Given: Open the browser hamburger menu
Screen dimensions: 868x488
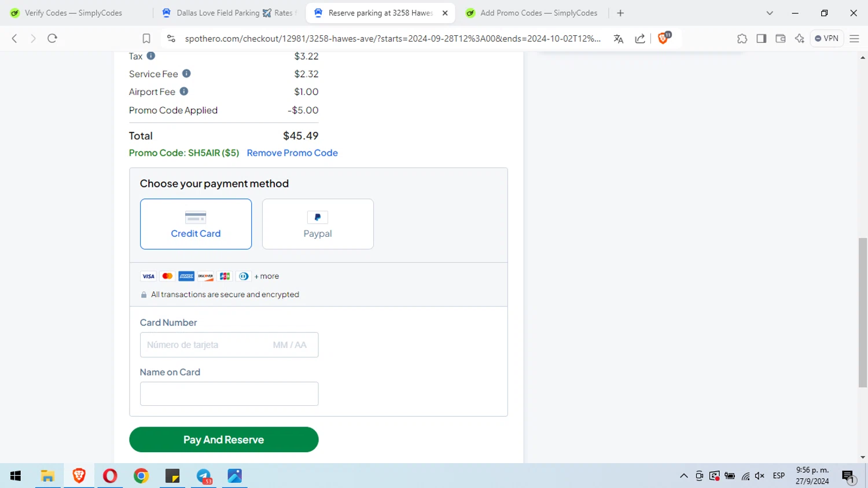Looking at the screenshot, I should pyautogui.click(x=854, y=39).
